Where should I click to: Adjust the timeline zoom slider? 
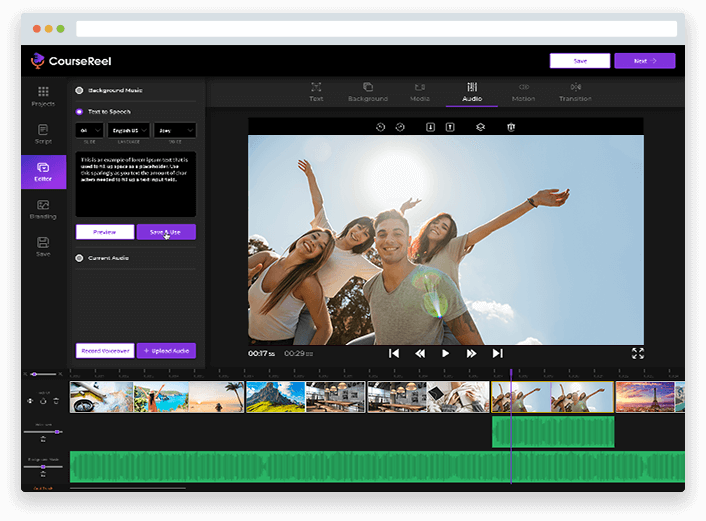(43, 374)
